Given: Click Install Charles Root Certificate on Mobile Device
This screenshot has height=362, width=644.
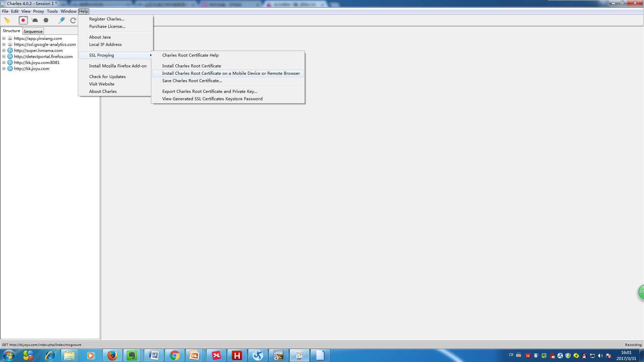Looking at the screenshot, I should 231,73.
